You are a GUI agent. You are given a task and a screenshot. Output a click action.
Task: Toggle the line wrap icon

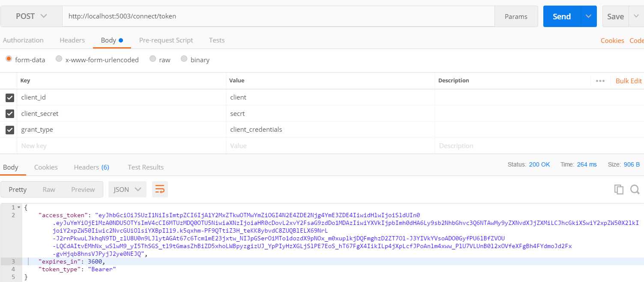(160, 189)
